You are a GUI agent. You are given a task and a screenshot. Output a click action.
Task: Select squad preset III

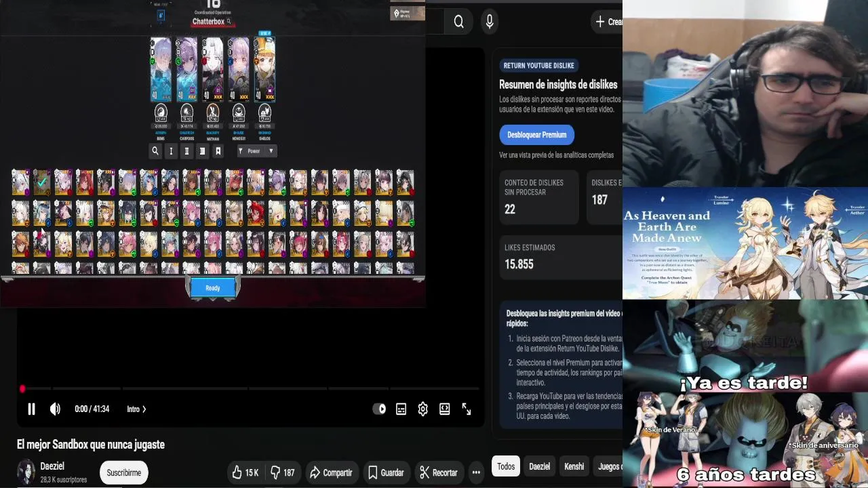[202, 151]
